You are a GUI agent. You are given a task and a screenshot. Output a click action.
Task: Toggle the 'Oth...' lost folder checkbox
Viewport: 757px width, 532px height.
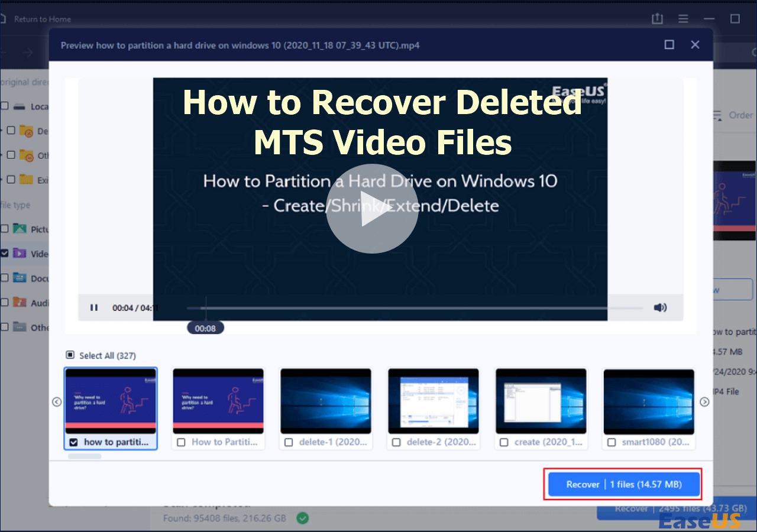[x=11, y=155]
